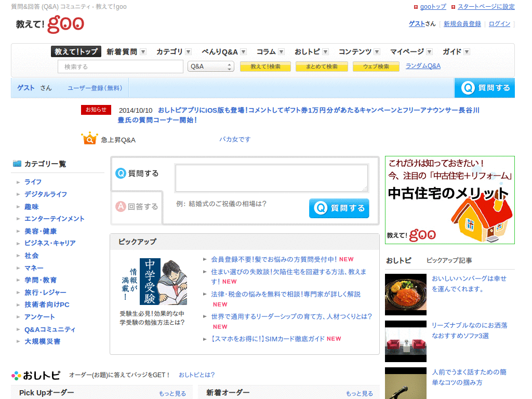Viewport: 532px width, 399px height.
Task: Click the red icon before gooトップ link
Action: (416, 7)
